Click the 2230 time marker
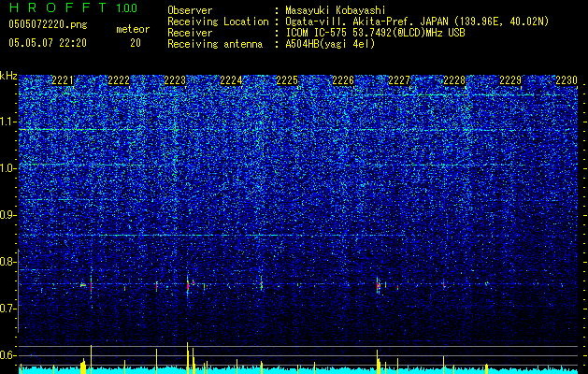Image resolution: width=588 pixels, height=374 pixels. (x=566, y=80)
